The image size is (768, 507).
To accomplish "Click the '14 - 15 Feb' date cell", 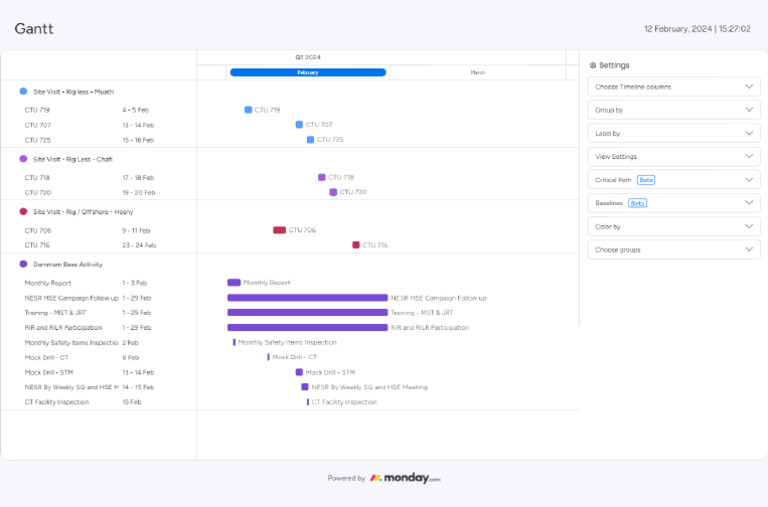I will click(x=138, y=387).
